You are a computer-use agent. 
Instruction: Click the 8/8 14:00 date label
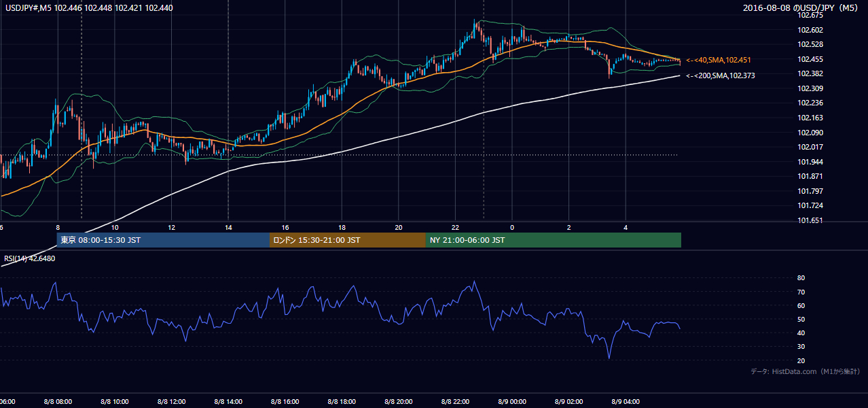pos(228,402)
